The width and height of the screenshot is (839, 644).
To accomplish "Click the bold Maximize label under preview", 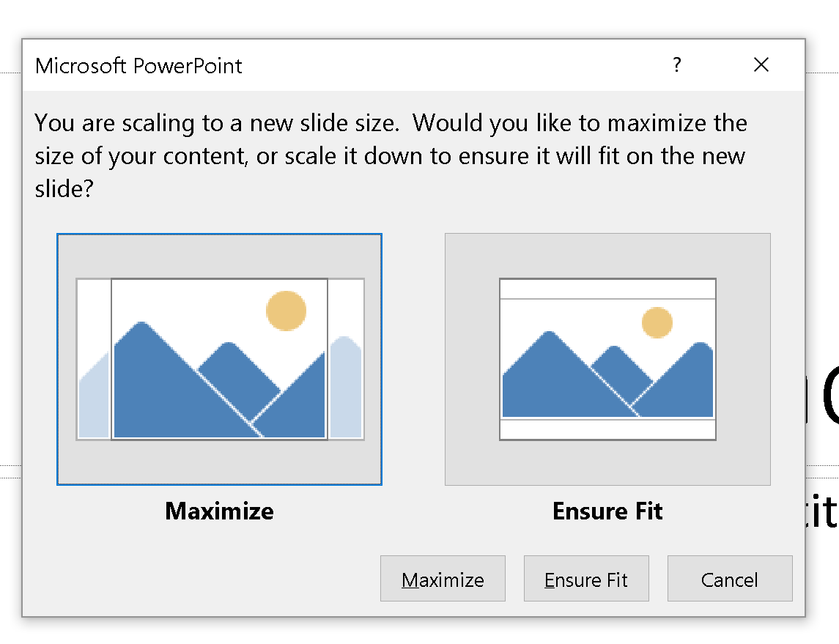I will [x=219, y=511].
